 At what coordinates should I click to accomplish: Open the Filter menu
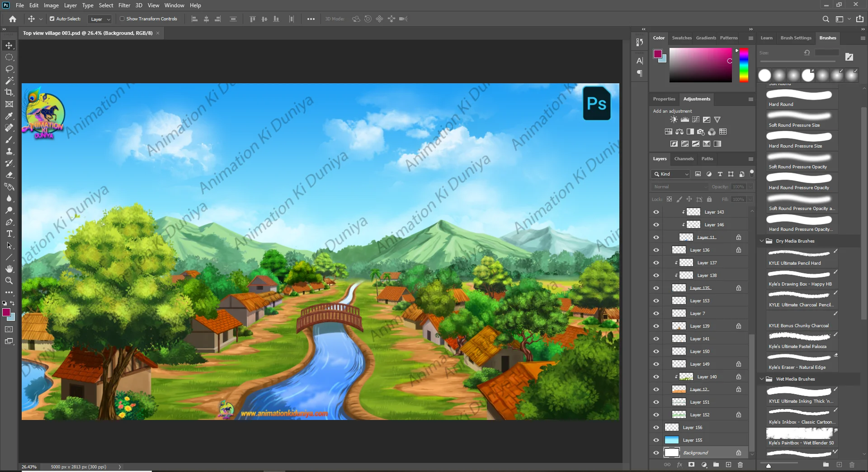(x=124, y=5)
